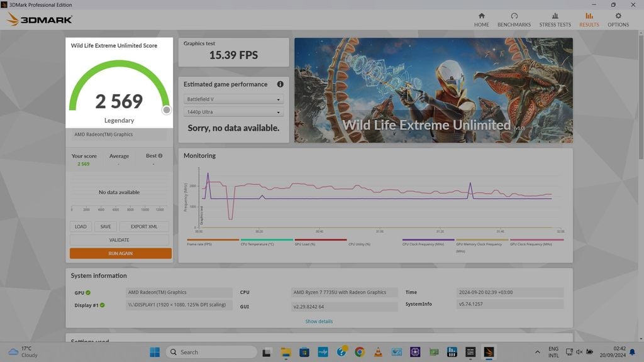Screen dimensions: 644x362
Task: Click the taskbar Search box
Action: tap(211, 352)
